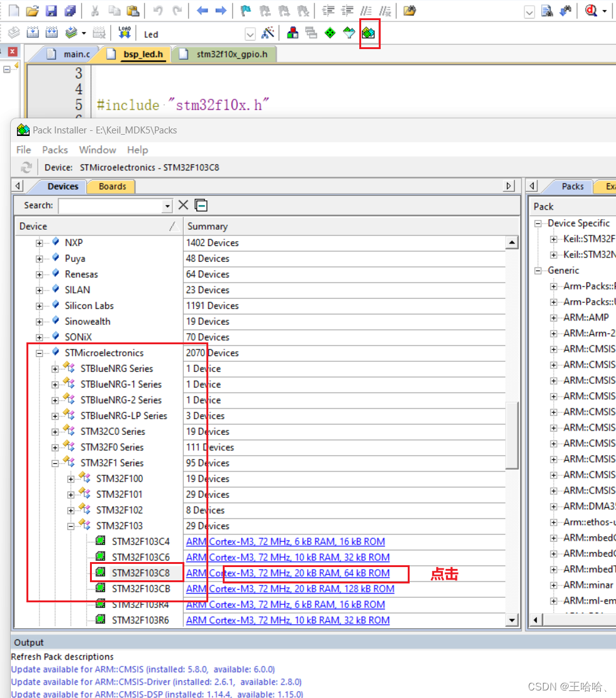Open the Search field dropdown arrow

(x=167, y=206)
